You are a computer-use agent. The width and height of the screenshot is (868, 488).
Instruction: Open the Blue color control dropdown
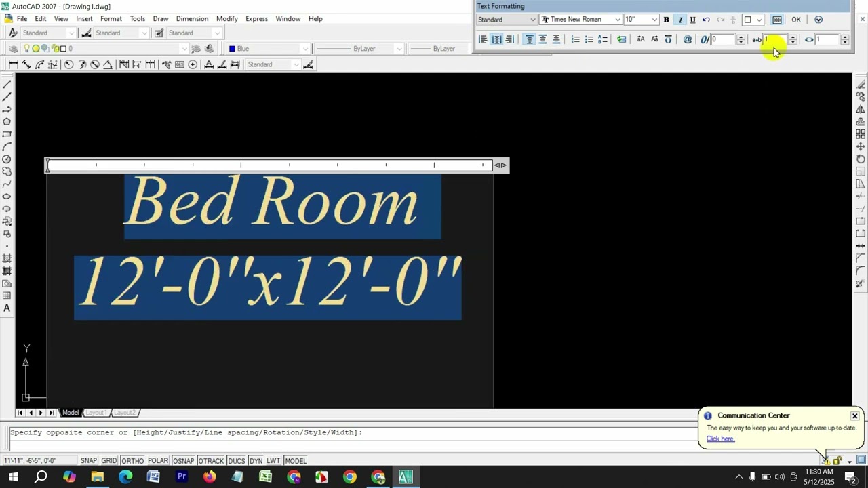pos(269,49)
